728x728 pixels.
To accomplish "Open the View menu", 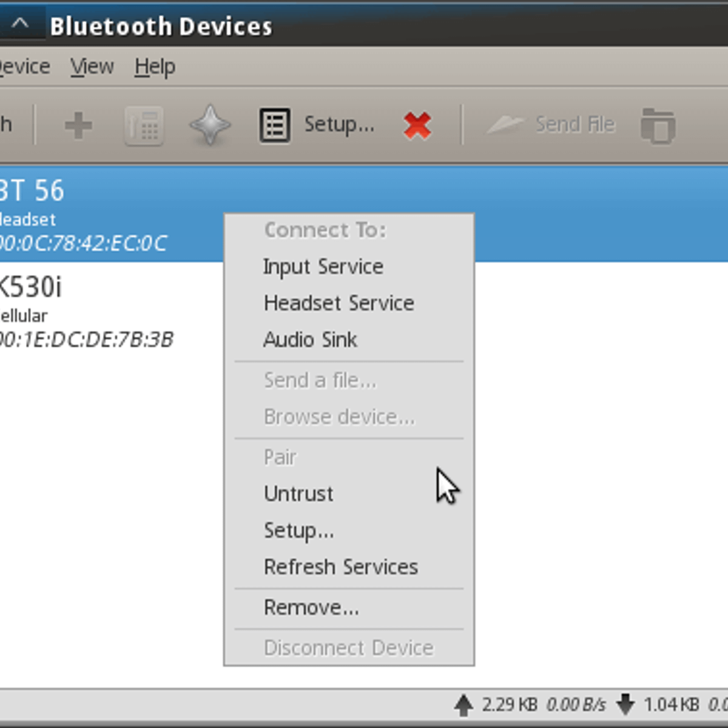I will (x=92, y=66).
